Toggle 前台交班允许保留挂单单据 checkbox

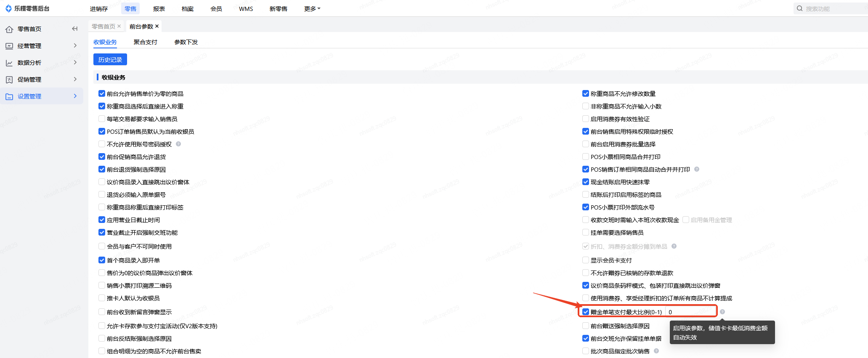tap(586, 338)
